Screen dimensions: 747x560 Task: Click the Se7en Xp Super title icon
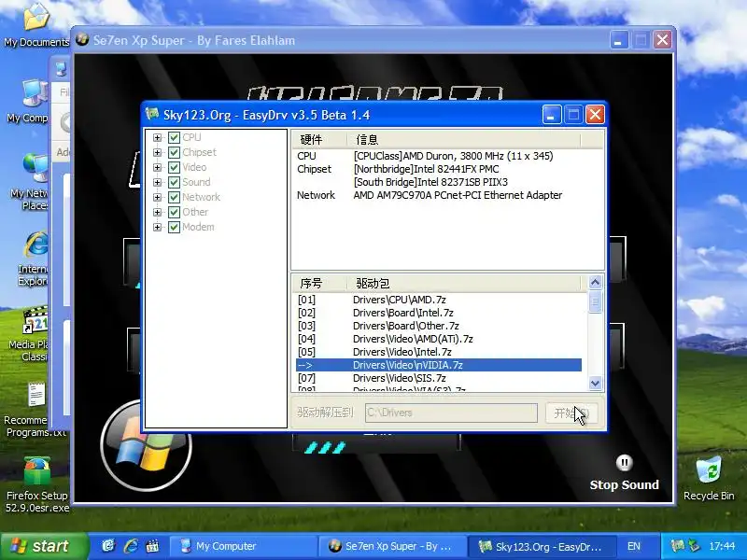click(x=82, y=39)
